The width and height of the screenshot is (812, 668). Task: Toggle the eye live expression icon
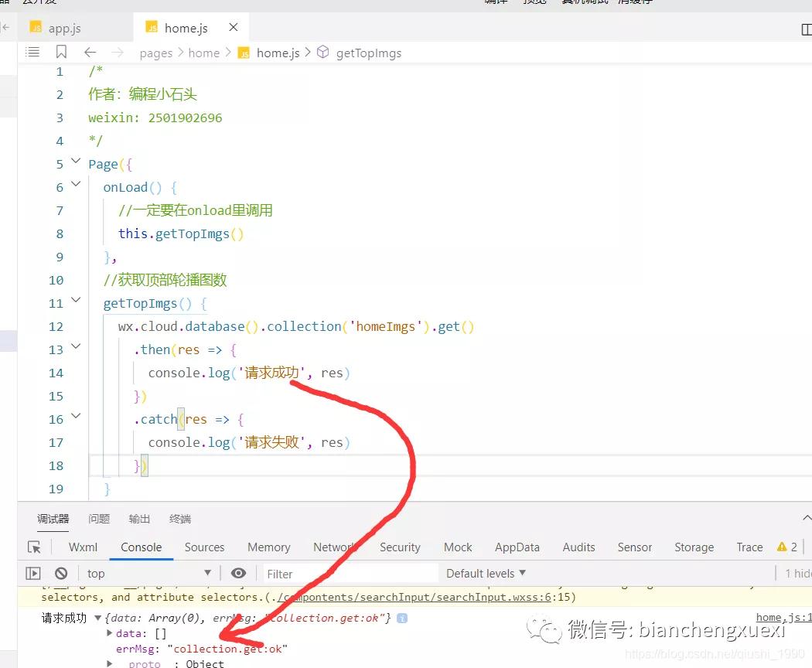click(238, 573)
